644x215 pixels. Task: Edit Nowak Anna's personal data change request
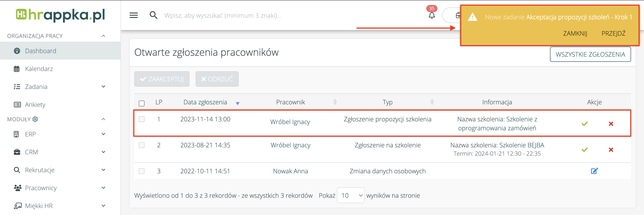tap(595, 171)
